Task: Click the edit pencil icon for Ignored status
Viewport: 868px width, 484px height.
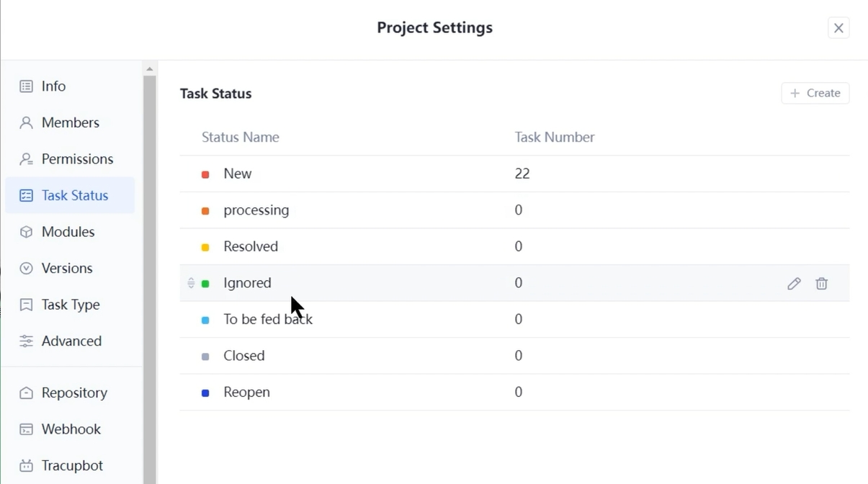Action: pyautogui.click(x=794, y=284)
